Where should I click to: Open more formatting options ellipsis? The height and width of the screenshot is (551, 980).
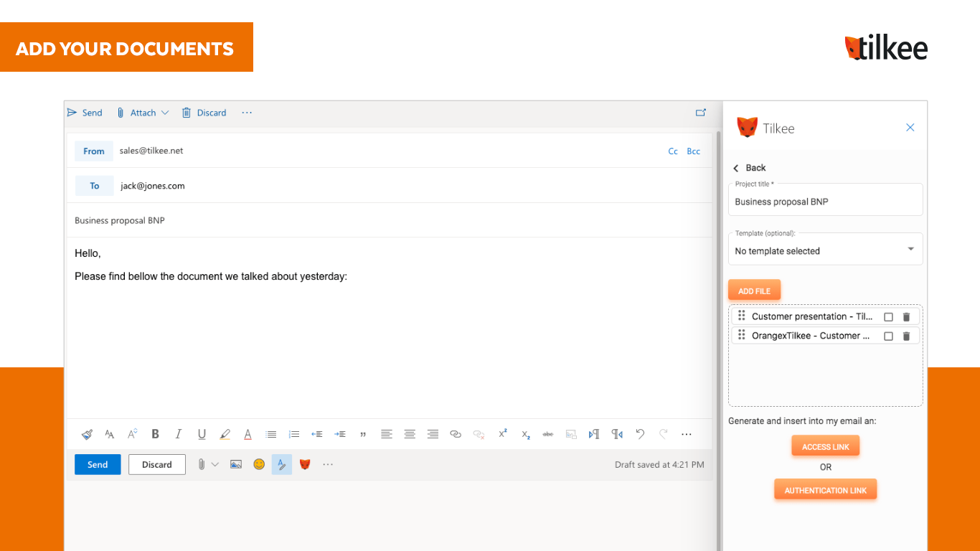(687, 434)
